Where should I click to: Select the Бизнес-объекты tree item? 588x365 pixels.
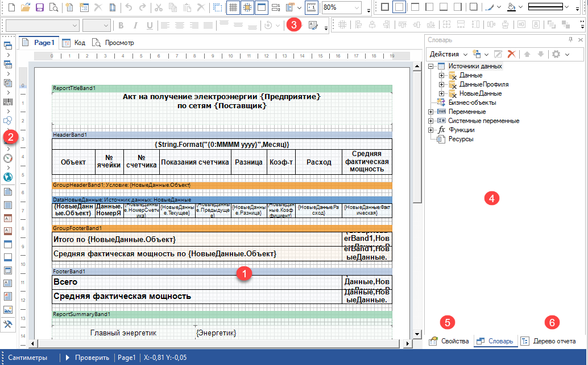(x=472, y=102)
